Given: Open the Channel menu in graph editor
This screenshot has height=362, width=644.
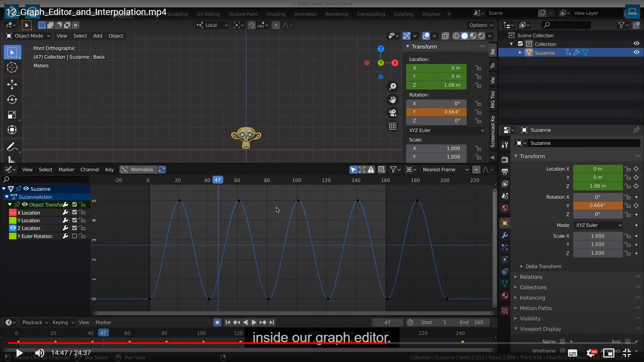Looking at the screenshot, I should pos(90,170).
